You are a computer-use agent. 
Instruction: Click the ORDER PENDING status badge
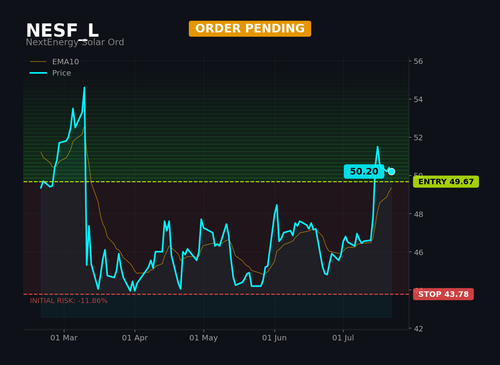250,29
